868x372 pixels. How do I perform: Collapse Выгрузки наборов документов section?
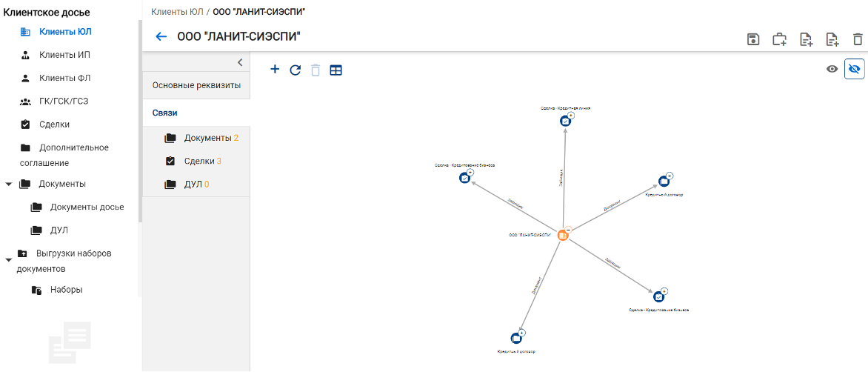click(x=8, y=259)
